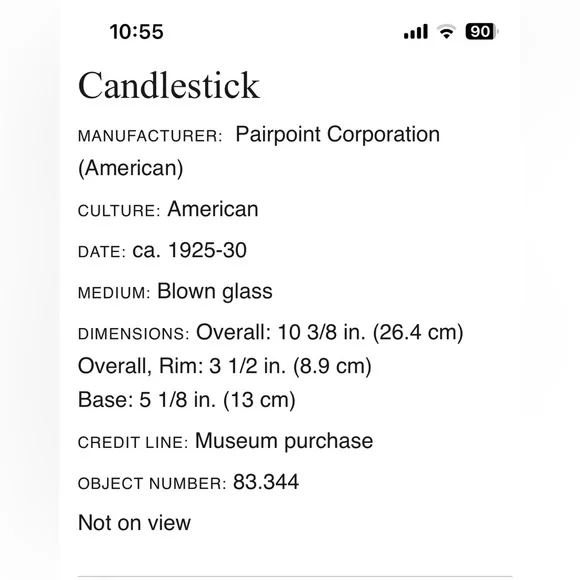580x580 pixels.
Task: Tap the 10:55 clock in status bar
Action: click(136, 32)
